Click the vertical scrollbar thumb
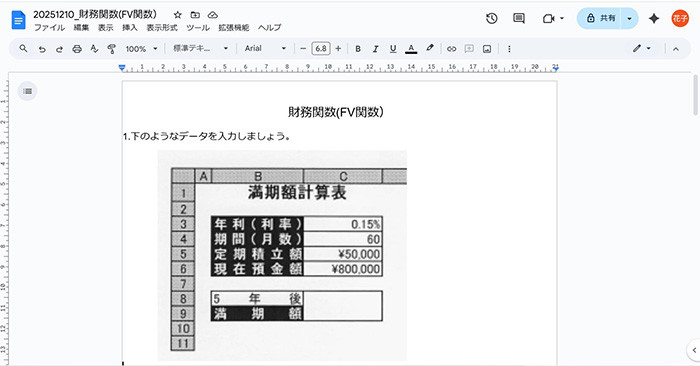 (695, 95)
